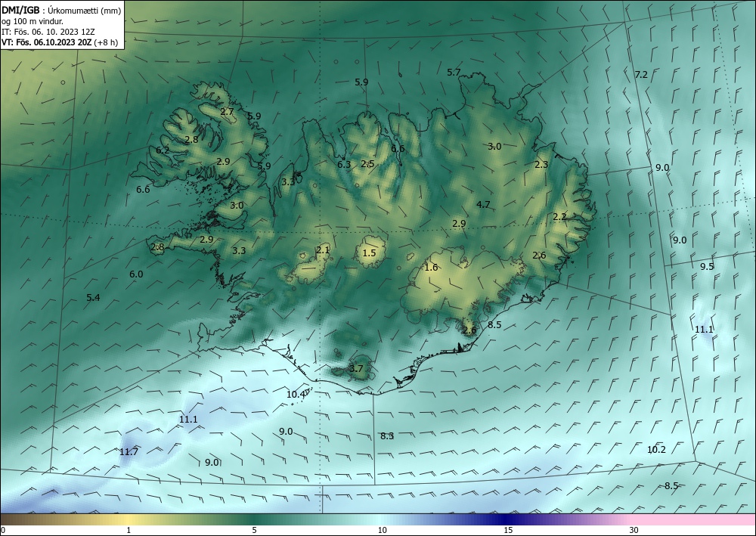Click the 2.5 value beside 6.3
The width and height of the screenshot is (756, 536).
point(368,164)
